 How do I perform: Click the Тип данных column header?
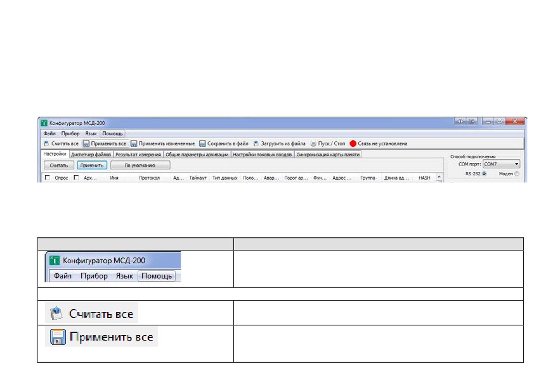(x=225, y=178)
